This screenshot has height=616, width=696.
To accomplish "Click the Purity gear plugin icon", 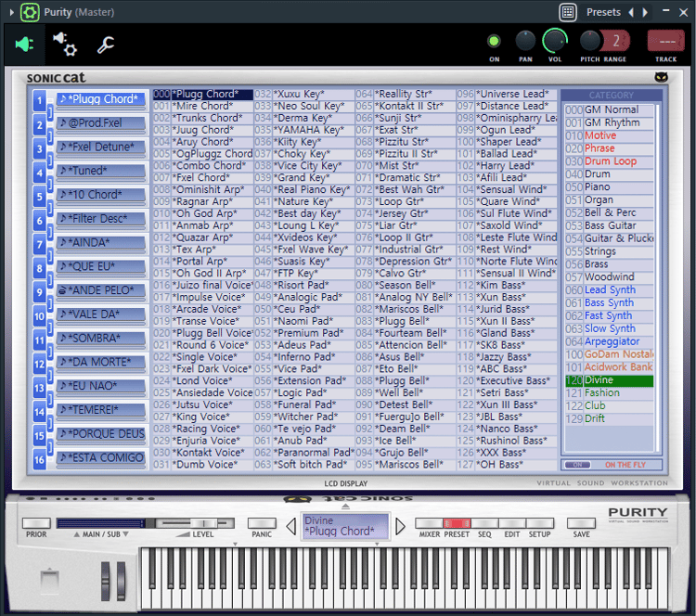I will (30, 12).
